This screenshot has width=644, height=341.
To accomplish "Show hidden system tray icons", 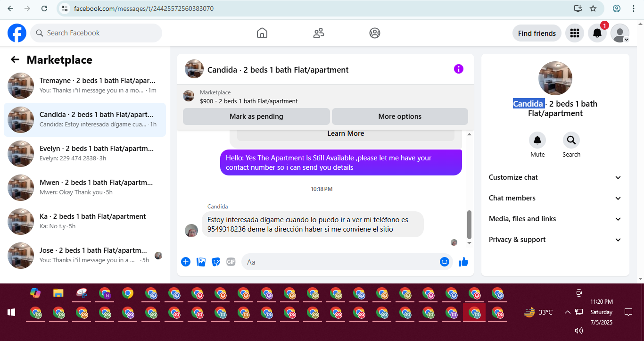I will click(x=567, y=312).
